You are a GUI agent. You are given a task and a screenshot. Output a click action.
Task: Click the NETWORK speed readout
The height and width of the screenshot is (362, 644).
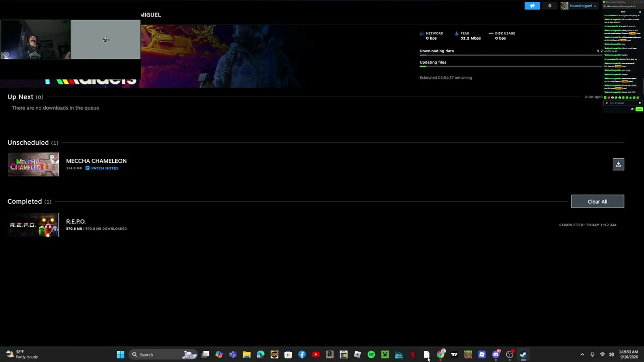[x=432, y=36]
